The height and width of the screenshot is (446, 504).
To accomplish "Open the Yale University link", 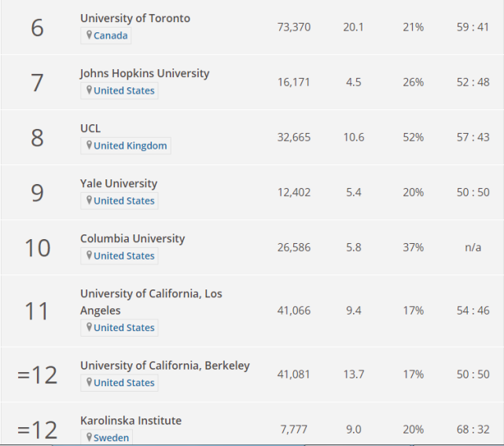I will click(x=118, y=183).
